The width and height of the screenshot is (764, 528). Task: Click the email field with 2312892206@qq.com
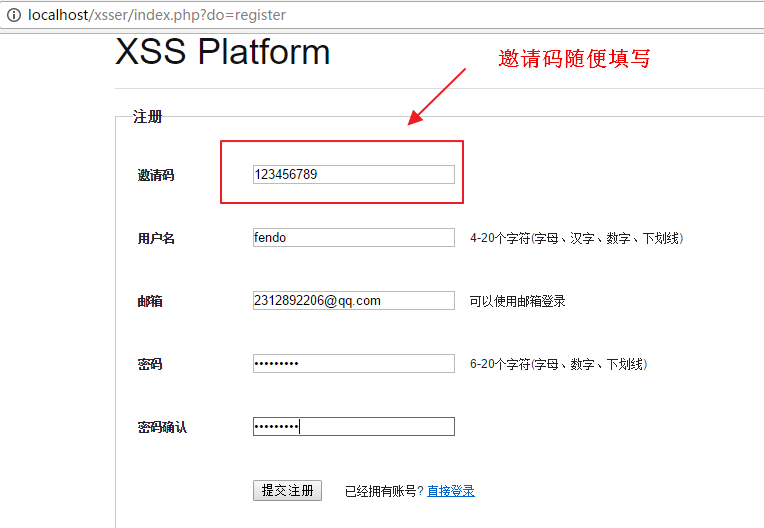click(x=354, y=301)
